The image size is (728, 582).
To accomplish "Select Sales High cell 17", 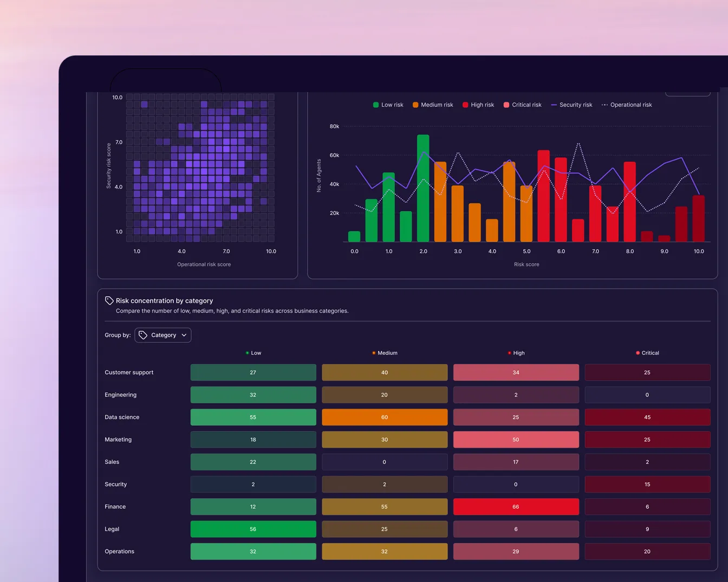I will pos(516,462).
